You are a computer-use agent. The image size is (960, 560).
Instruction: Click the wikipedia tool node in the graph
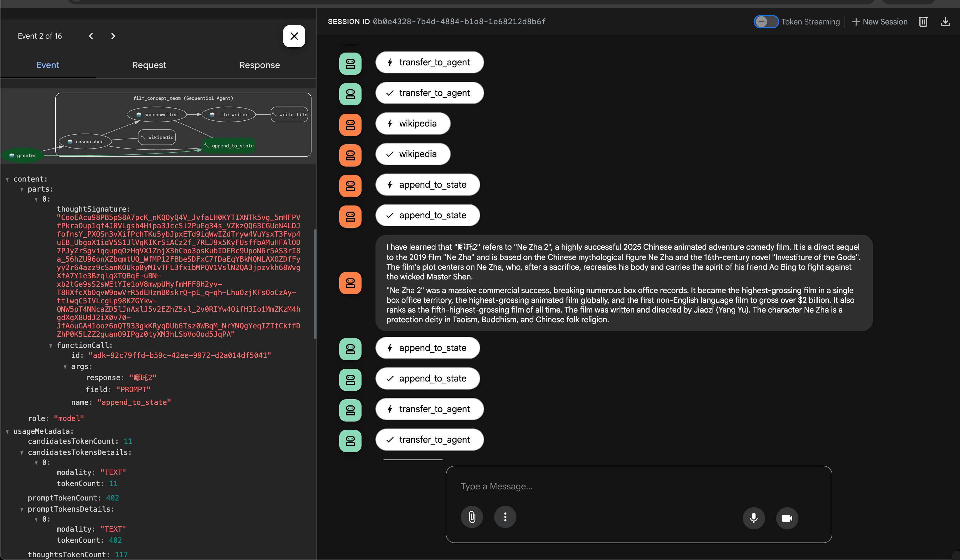tap(157, 137)
